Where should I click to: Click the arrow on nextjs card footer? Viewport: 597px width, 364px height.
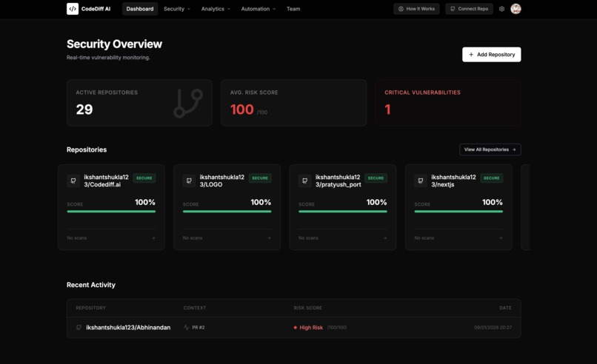(501, 238)
